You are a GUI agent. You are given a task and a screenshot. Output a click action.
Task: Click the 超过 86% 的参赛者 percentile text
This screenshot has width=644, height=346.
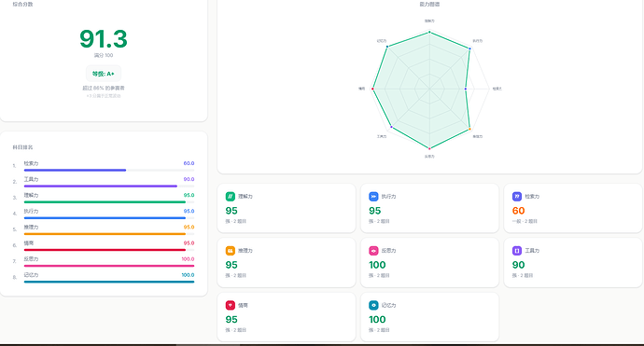[104, 88]
